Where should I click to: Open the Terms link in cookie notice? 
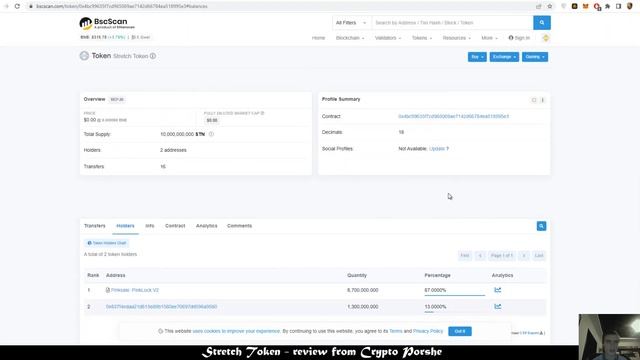[x=396, y=331]
